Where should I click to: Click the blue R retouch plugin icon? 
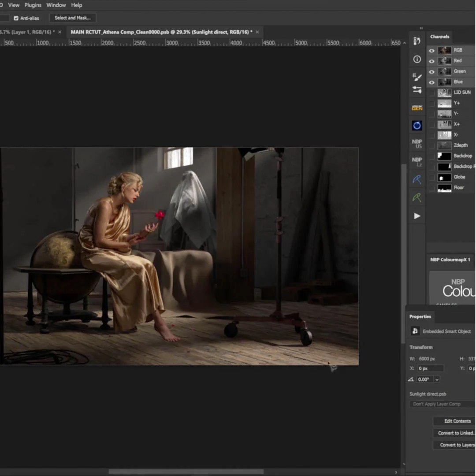[x=417, y=179]
